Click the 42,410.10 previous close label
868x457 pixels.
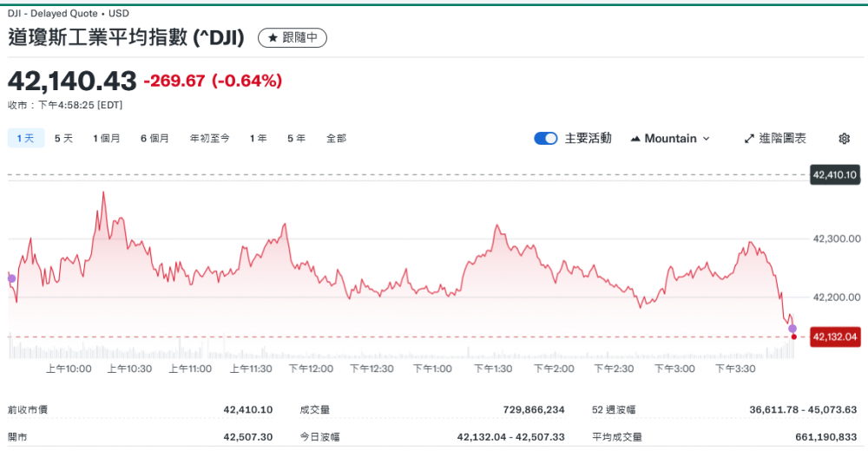[x=834, y=175]
